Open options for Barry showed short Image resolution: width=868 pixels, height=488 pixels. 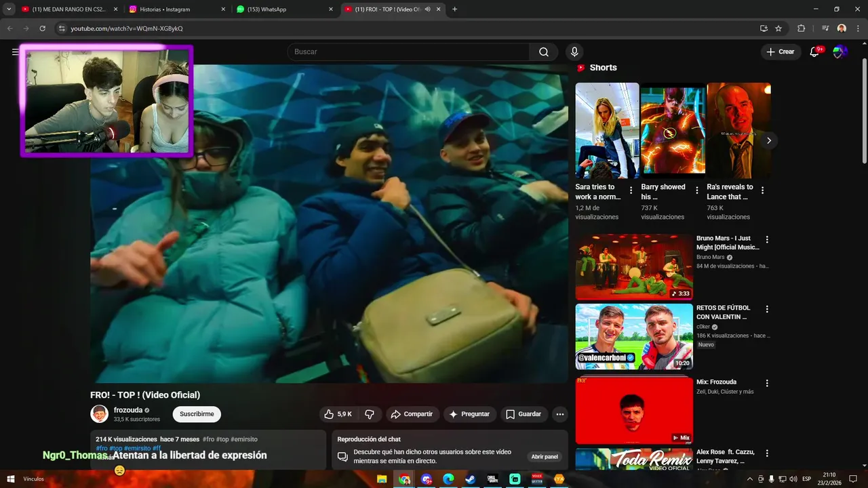(x=696, y=190)
